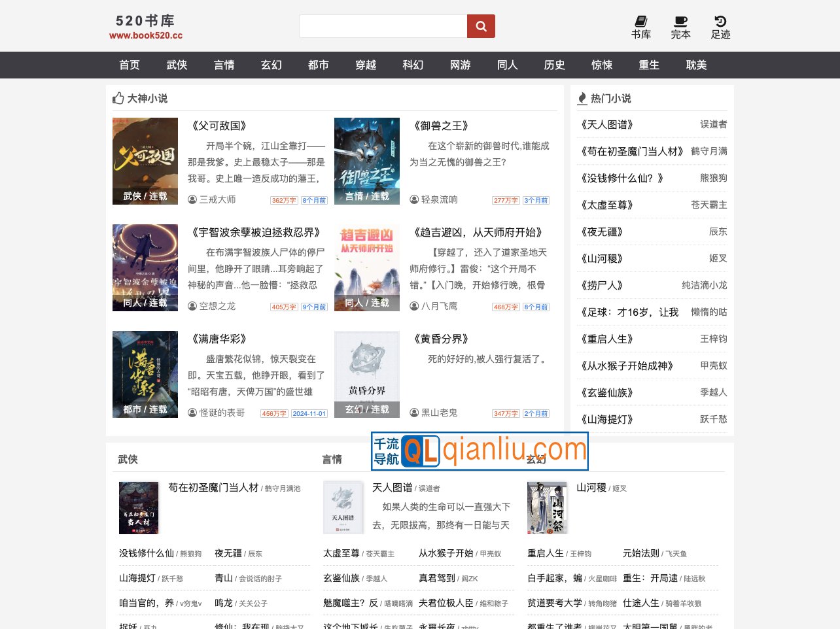Open the 满唐华彩 cover thumbnail

145,374
